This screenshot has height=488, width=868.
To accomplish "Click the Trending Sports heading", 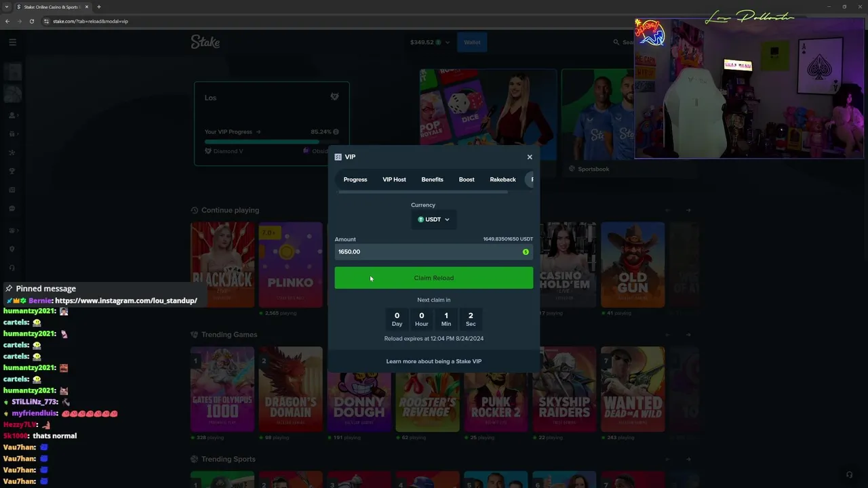I will pos(229,460).
